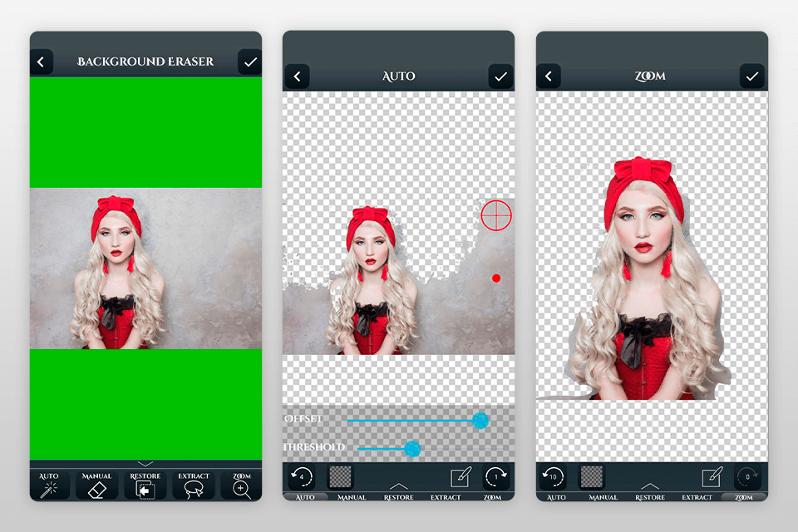This screenshot has width=798, height=532.
Task: Tap the back arrow on Auto screen
Action: pyautogui.click(x=298, y=76)
